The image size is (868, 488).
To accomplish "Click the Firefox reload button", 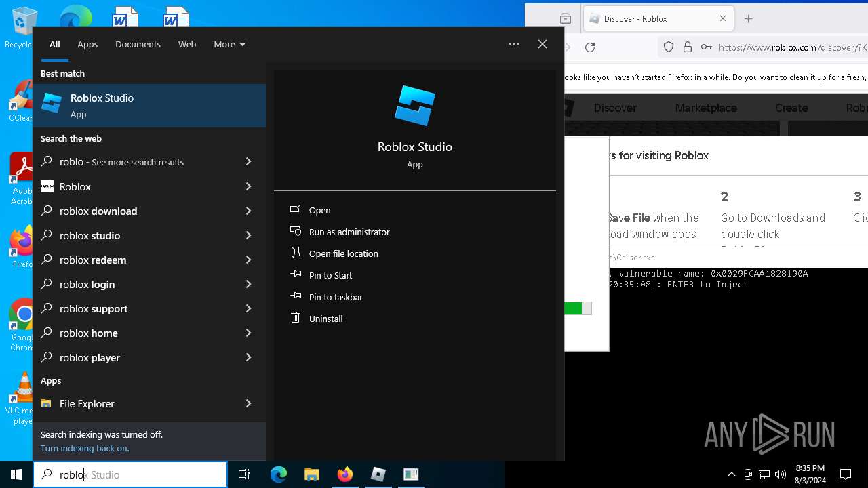I will [590, 47].
